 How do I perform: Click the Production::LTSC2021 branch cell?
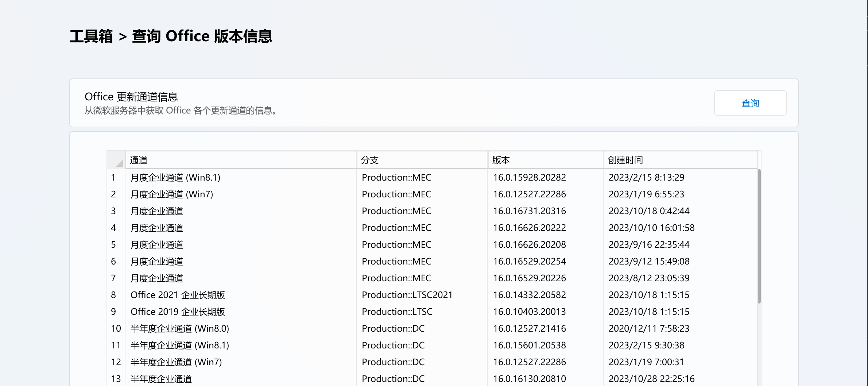(422, 295)
